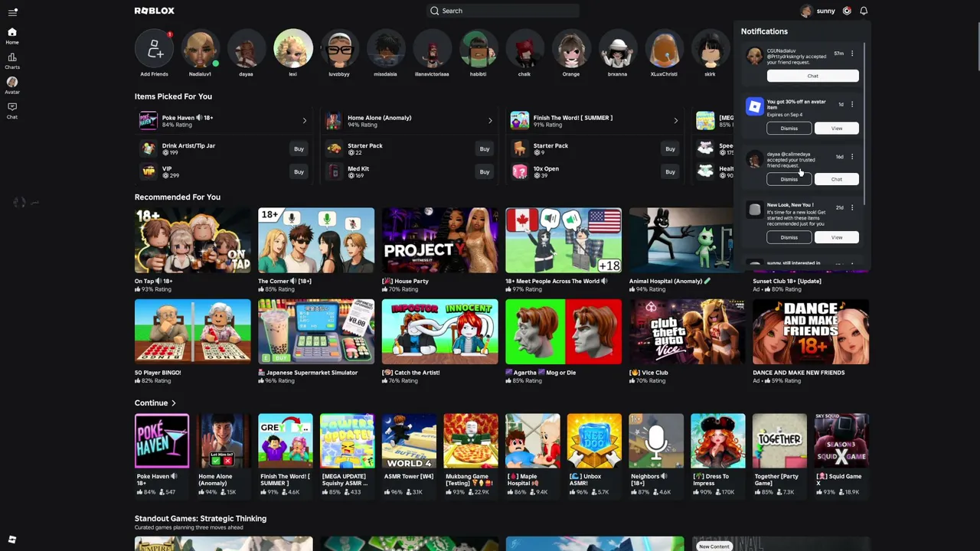
Task: Click the 'Items Picked For You' heading
Action: point(173,96)
